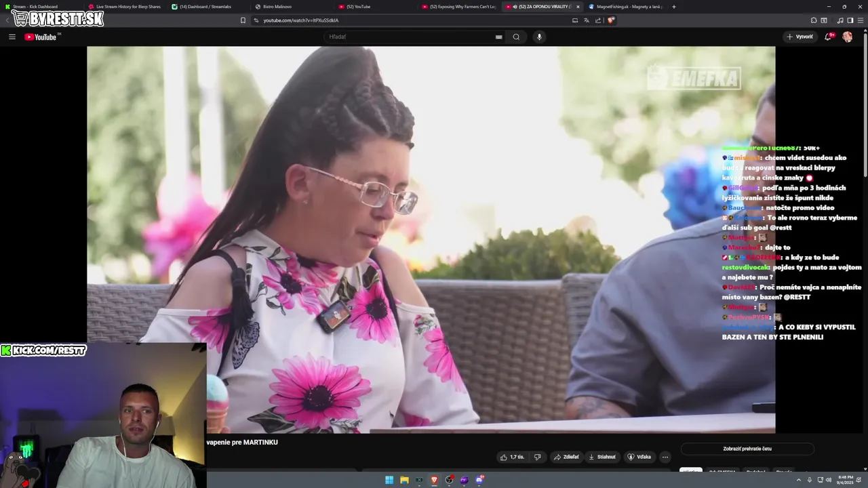Switch to the (52) YouTube tab
Viewport: 868px width, 488px height.
click(376, 7)
